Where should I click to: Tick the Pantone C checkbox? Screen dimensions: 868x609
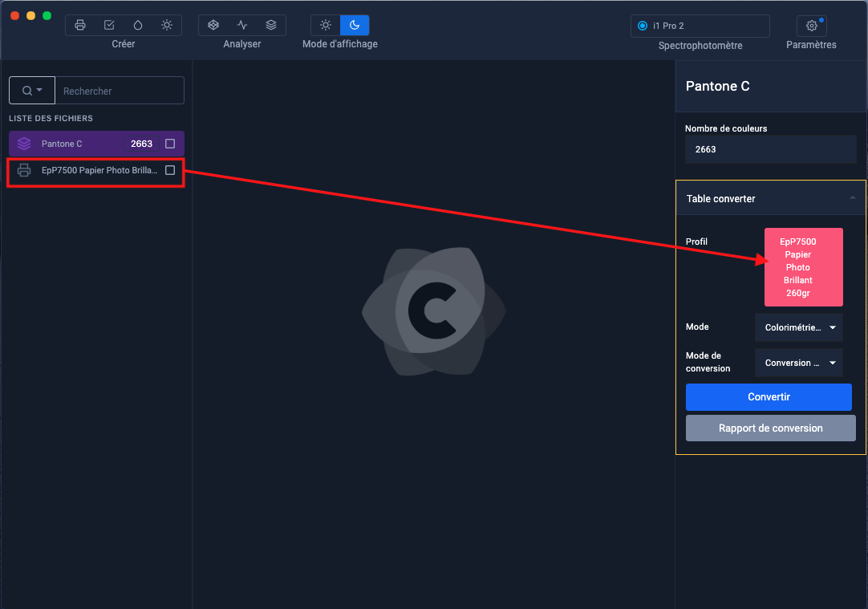tap(170, 144)
